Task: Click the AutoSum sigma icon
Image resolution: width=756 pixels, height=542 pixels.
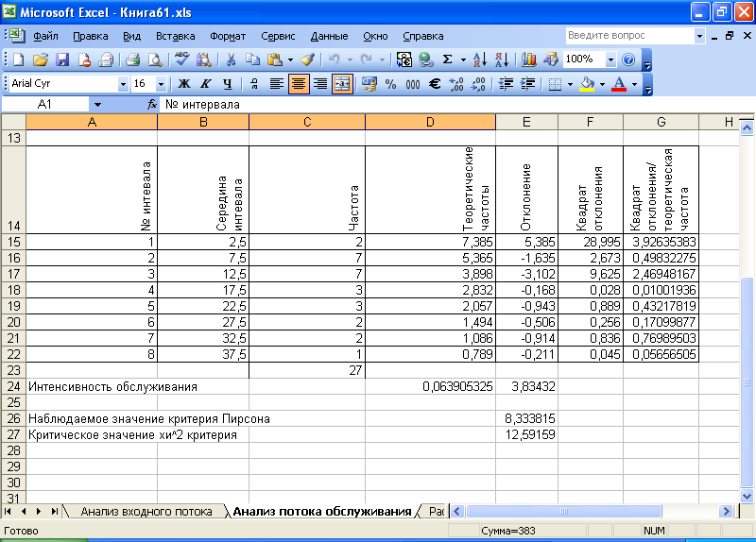Action: click(x=447, y=59)
